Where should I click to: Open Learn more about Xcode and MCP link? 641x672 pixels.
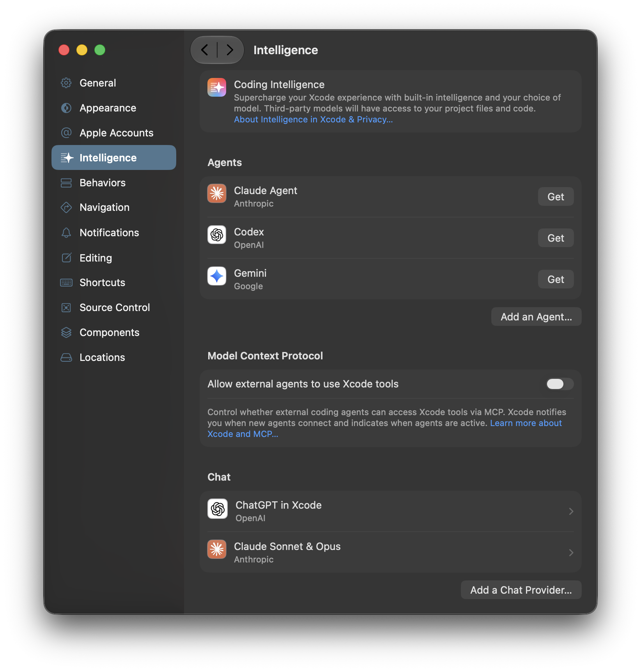pyautogui.click(x=526, y=423)
